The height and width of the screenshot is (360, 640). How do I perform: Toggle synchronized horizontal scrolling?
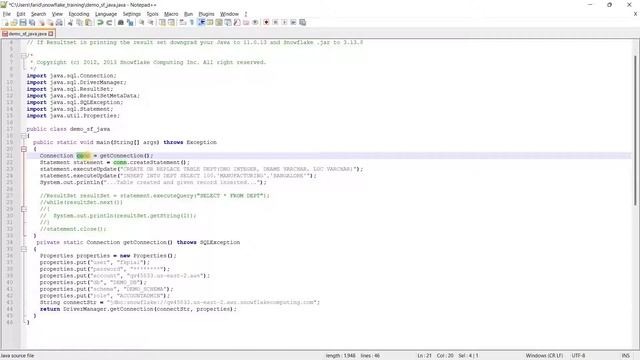[171, 22]
